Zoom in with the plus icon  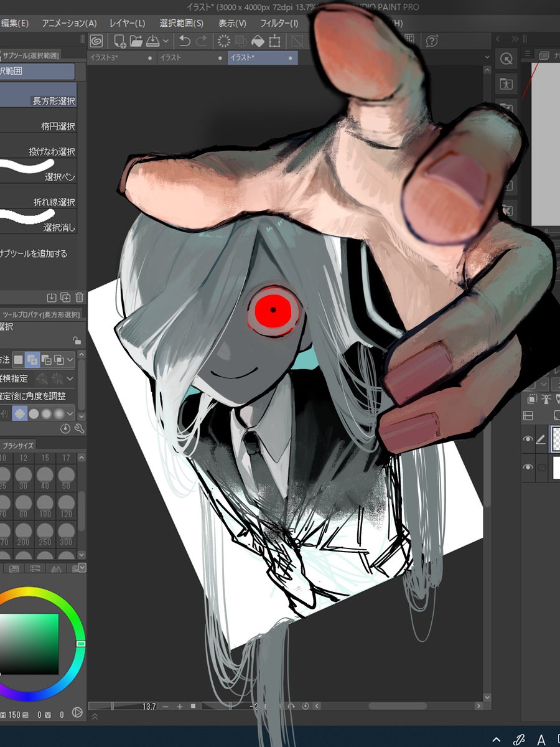180,707
